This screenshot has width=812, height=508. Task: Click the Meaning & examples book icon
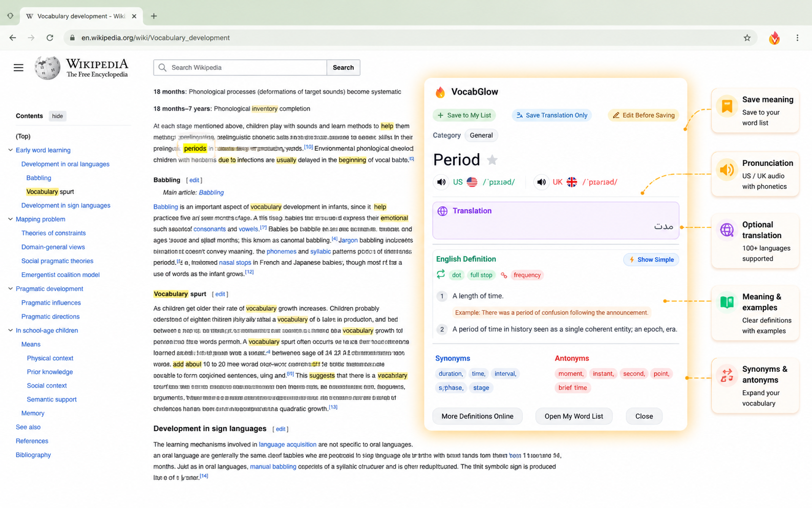(x=726, y=302)
